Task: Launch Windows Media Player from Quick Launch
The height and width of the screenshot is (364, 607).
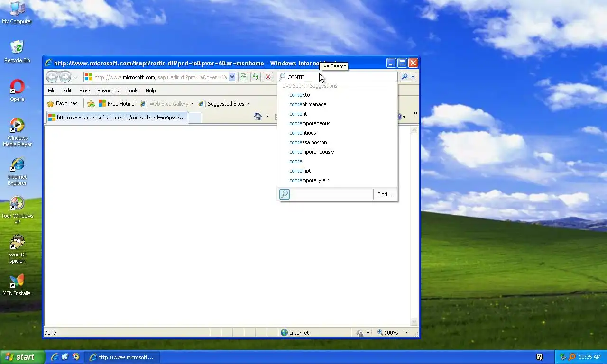Action: pyautogui.click(x=76, y=357)
